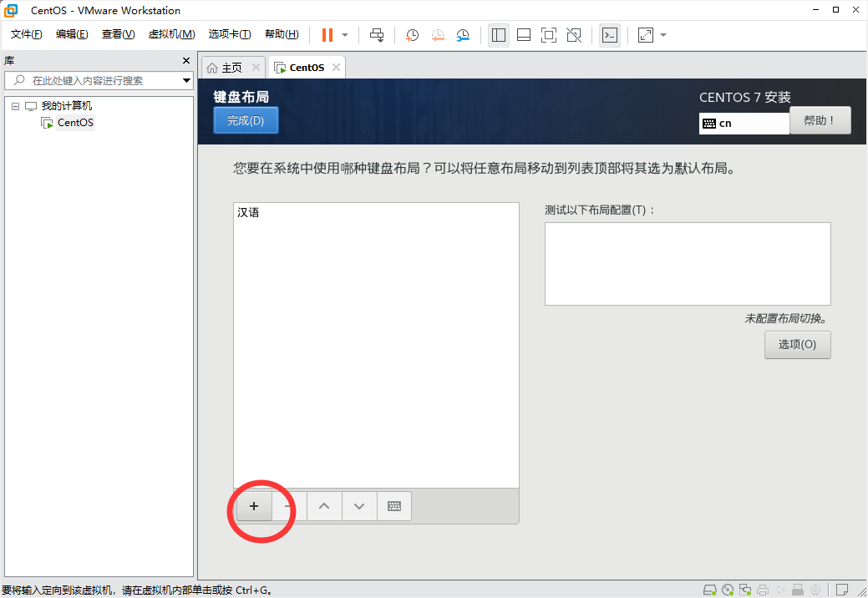The image size is (868, 598).
Task: Click the layout test text box
Action: pos(688,264)
